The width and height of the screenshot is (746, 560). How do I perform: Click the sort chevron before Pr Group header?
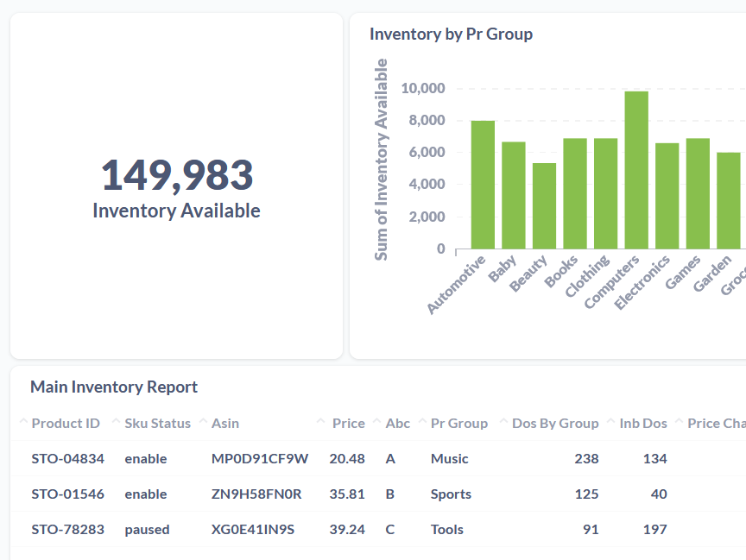pyautogui.click(x=423, y=422)
